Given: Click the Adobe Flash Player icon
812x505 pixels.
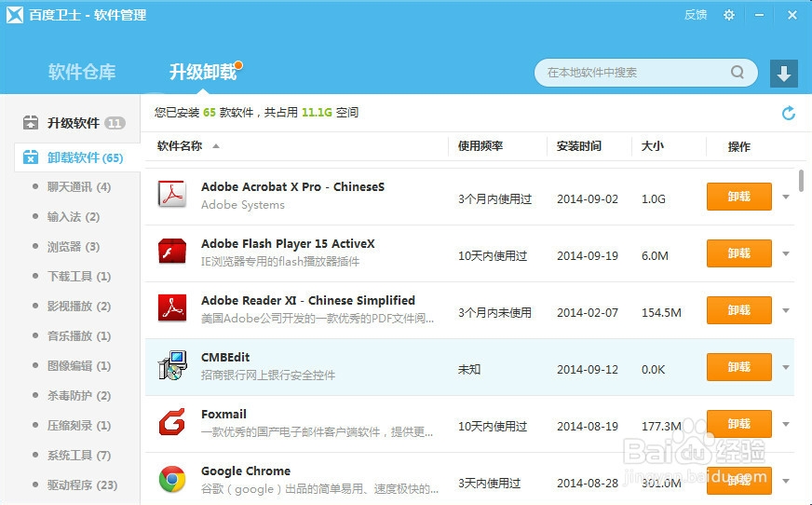Looking at the screenshot, I should (x=172, y=252).
